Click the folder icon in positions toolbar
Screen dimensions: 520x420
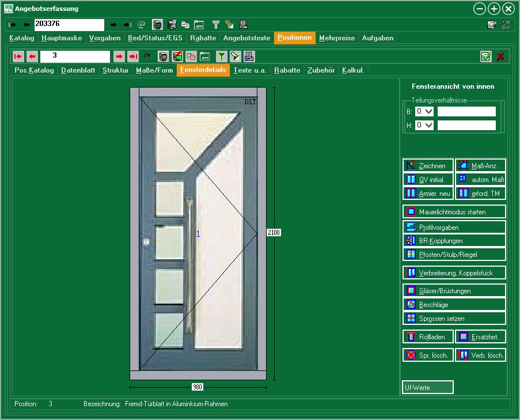[x=204, y=56]
